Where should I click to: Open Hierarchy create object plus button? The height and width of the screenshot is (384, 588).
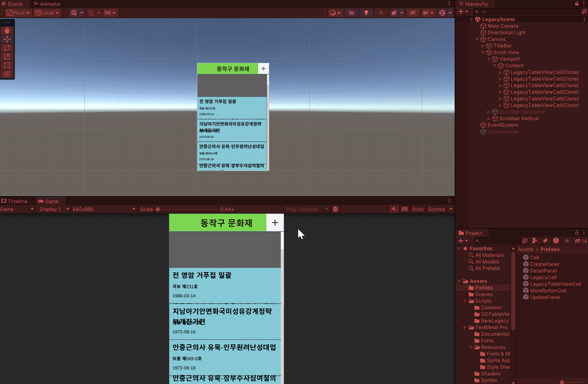click(x=463, y=12)
